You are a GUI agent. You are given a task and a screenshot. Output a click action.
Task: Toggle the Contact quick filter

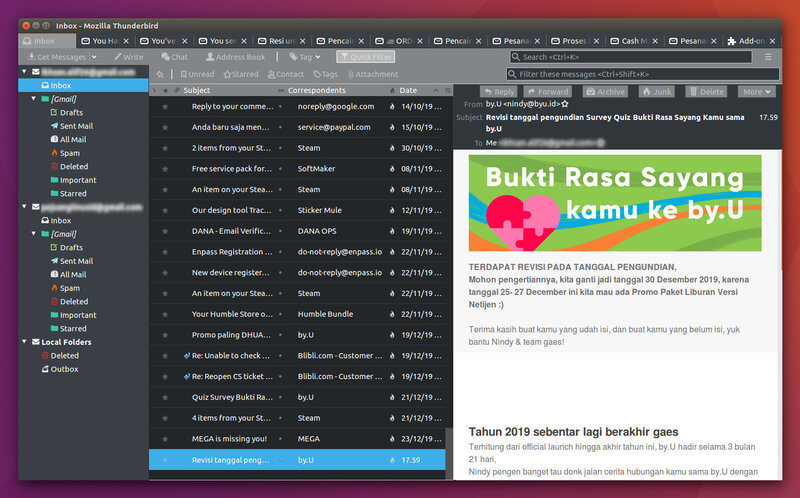click(x=286, y=74)
